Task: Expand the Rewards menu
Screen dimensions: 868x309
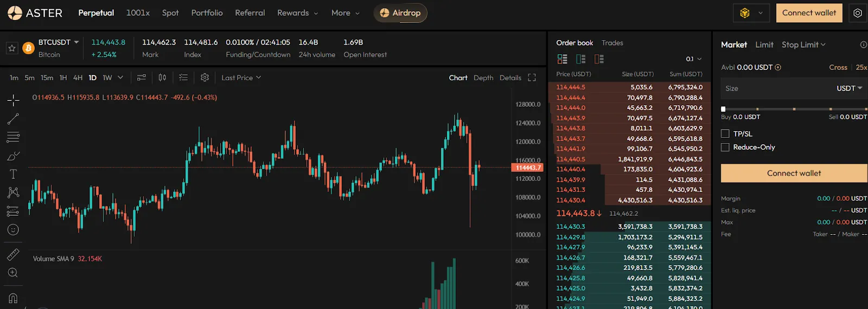Action: [x=297, y=13]
